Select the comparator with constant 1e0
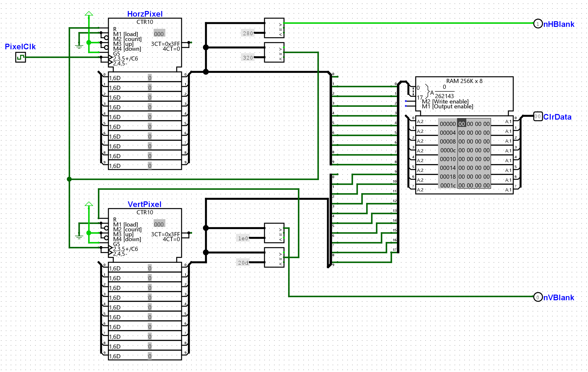 click(274, 233)
